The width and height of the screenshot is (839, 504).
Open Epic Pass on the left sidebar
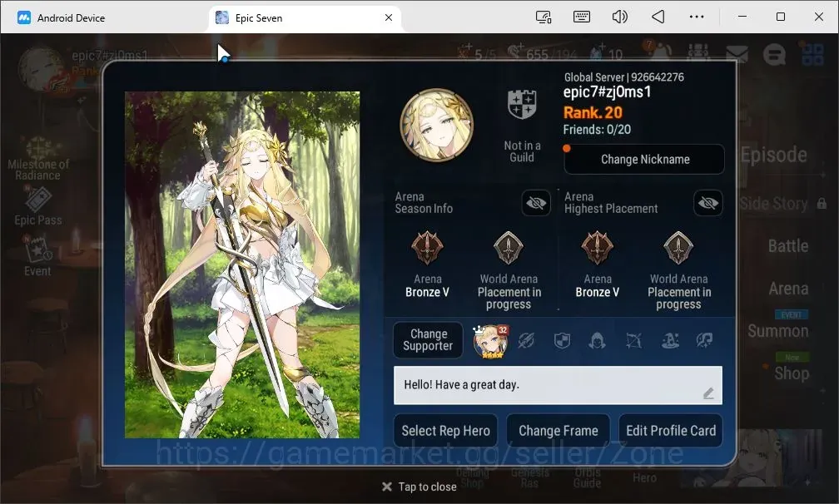tap(38, 206)
